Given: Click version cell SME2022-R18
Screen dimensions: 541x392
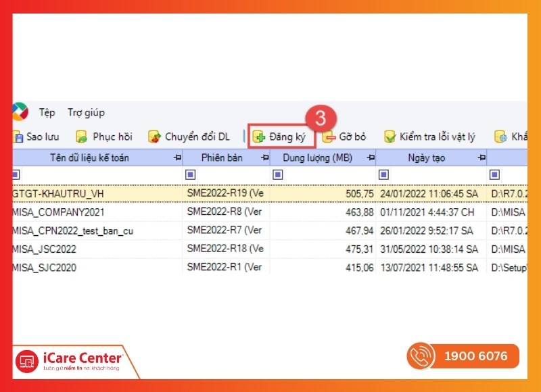Looking at the screenshot, I should point(225,249).
